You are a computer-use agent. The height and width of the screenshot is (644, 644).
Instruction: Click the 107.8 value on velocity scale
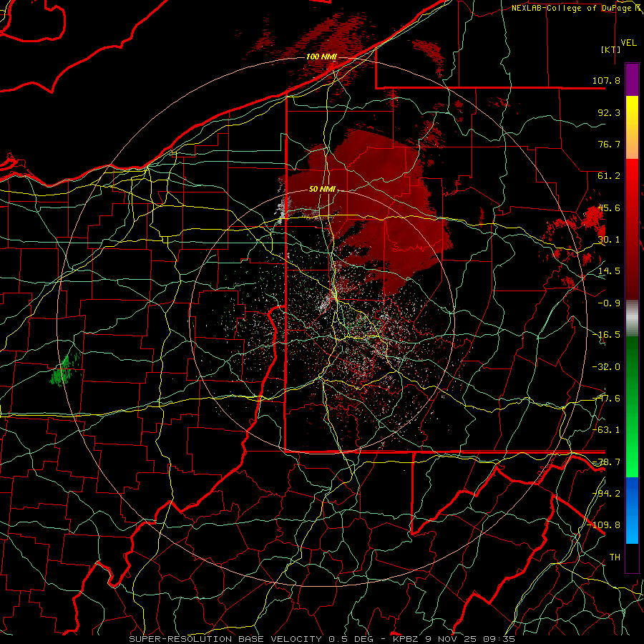606,80
